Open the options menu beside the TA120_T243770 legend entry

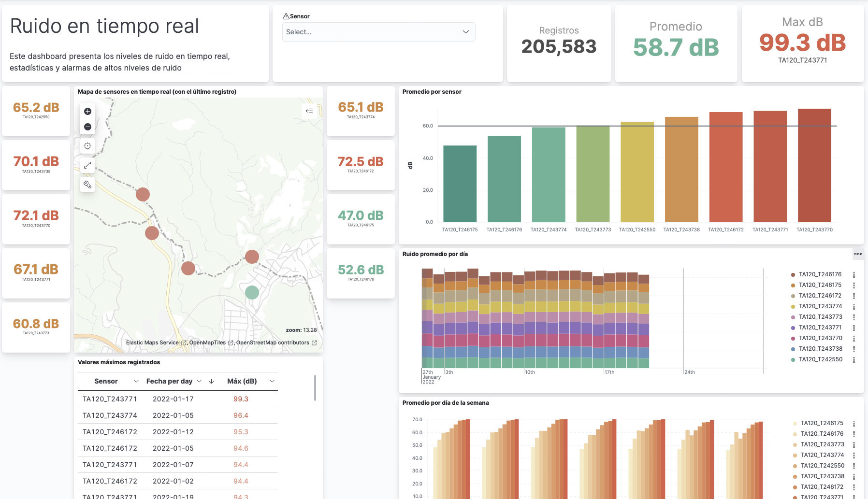(854, 338)
